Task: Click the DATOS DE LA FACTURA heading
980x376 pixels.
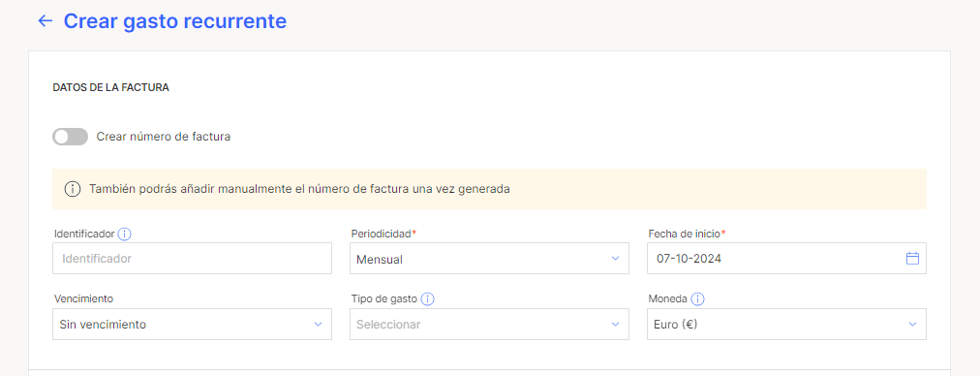Action: pos(110,87)
